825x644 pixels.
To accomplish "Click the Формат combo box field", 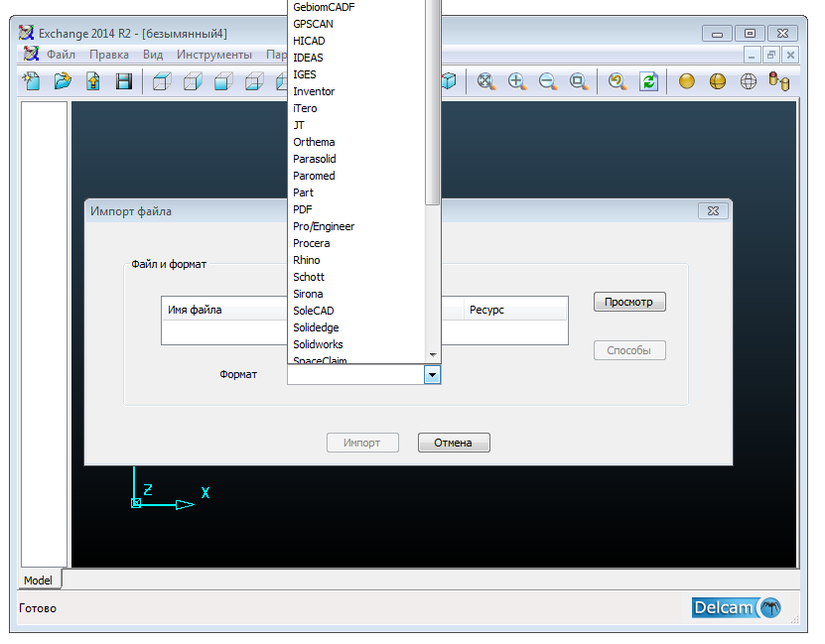I will [355, 375].
